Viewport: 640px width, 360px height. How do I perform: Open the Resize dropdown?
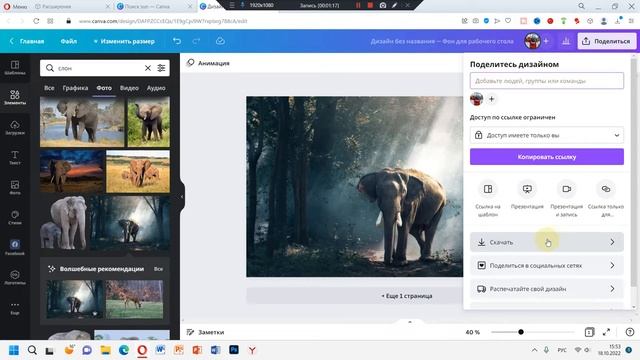pyautogui.click(x=124, y=41)
